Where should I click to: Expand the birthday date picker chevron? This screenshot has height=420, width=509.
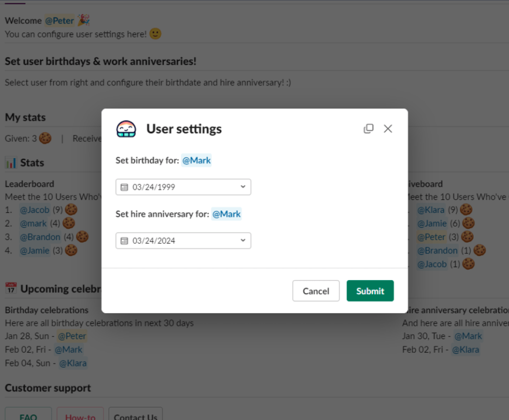pos(243,187)
